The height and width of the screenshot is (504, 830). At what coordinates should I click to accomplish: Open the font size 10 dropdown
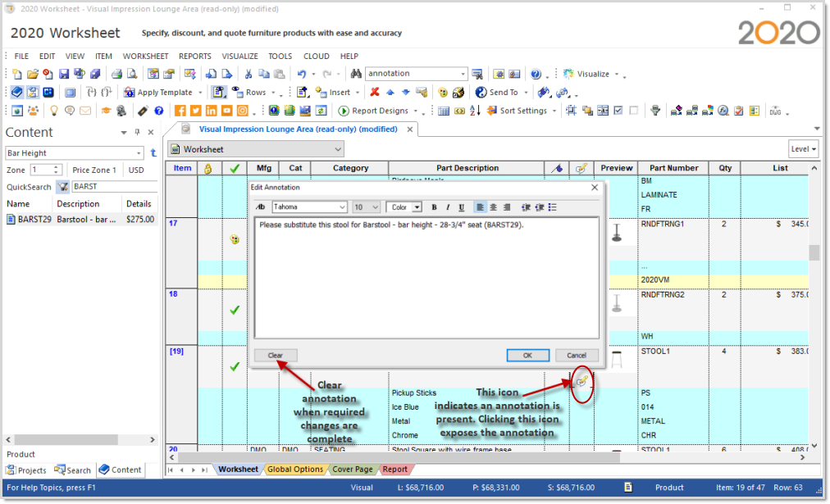376,207
